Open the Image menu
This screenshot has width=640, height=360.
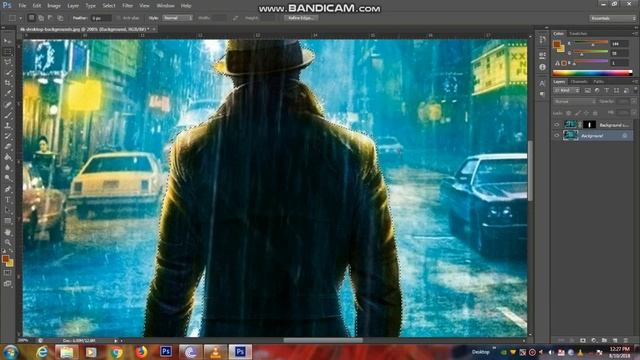point(53,6)
